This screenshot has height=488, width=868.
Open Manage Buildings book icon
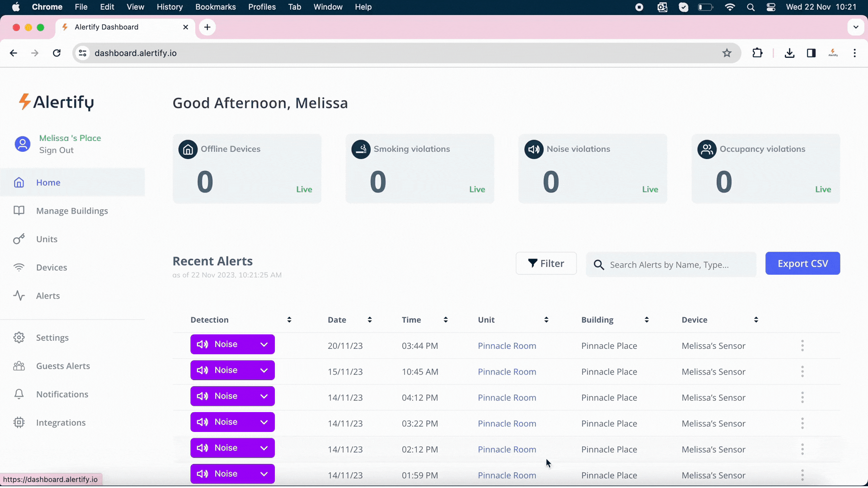(x=19, y=211)
